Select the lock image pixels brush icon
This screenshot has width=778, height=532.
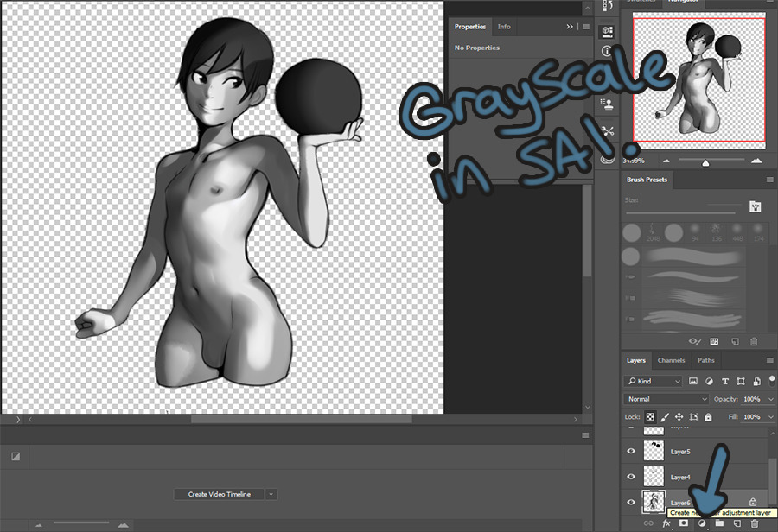(x=664, y=417)
